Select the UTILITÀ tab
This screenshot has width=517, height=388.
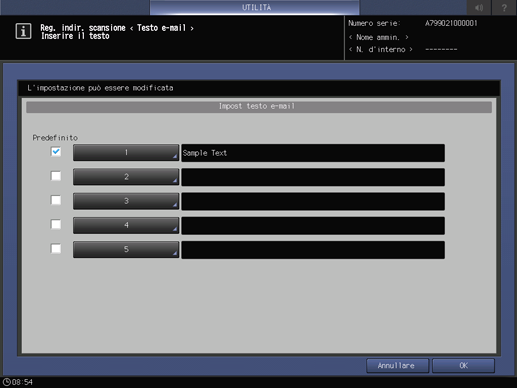coord(255,7)
